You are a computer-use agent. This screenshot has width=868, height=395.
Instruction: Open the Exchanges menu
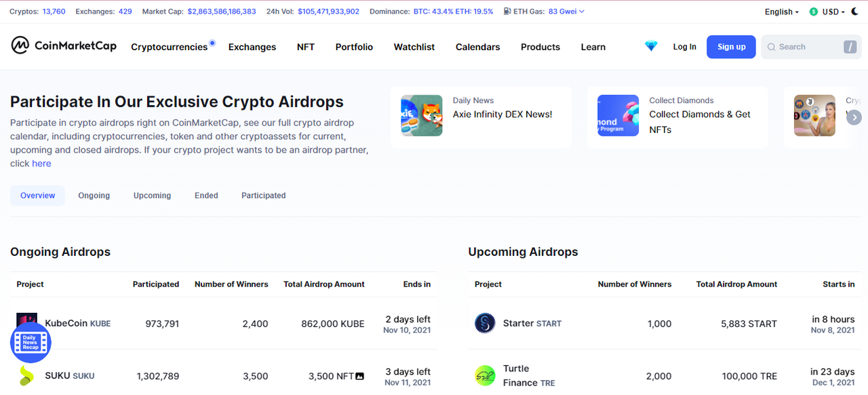(x=252, y=47)
